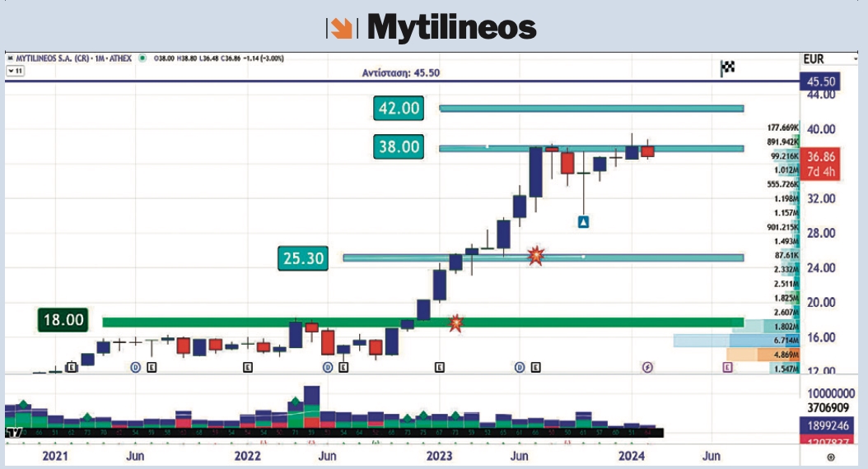Select the 38.00 price label box
The image size is (868, 469).
point(399,146)
